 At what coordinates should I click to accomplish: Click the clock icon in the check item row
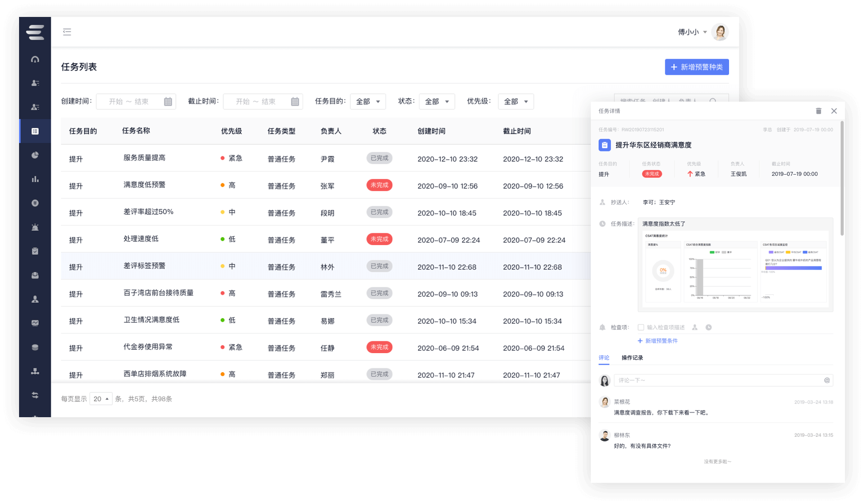click(708, 327)
